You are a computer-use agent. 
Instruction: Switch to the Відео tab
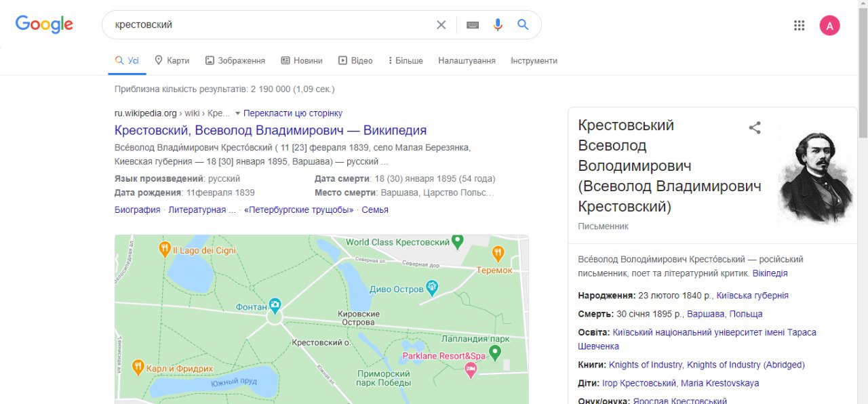click(355, 60)
